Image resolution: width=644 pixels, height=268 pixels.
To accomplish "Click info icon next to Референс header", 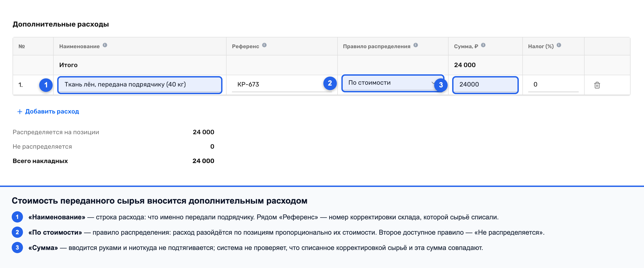I will 264,45.
